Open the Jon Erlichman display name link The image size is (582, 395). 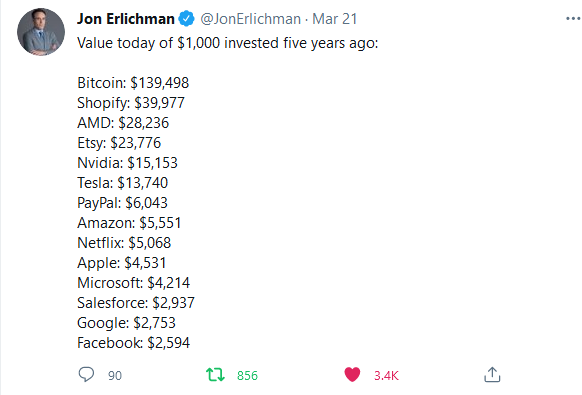(x=126, y=19)
